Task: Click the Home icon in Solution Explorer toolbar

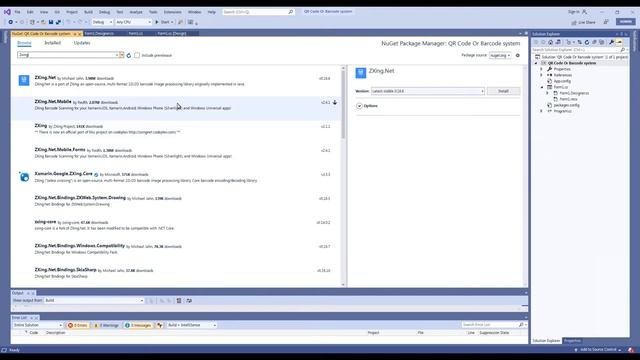Action: [550, 42]
